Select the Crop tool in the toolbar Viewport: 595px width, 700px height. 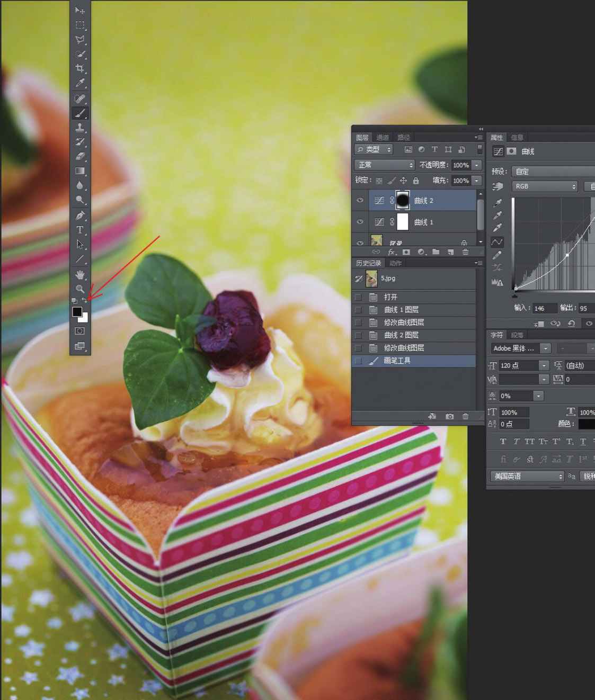click(x=80, y=68)
